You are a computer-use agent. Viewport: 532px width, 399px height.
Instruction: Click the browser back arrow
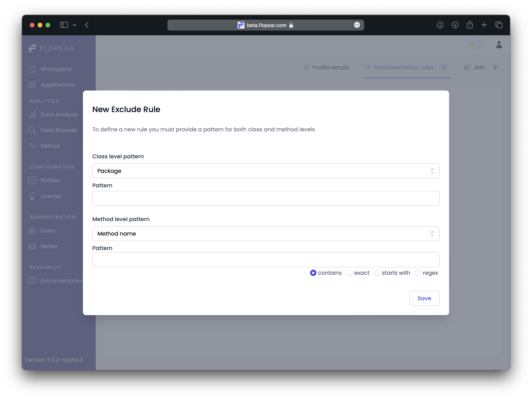coord(87,25)
